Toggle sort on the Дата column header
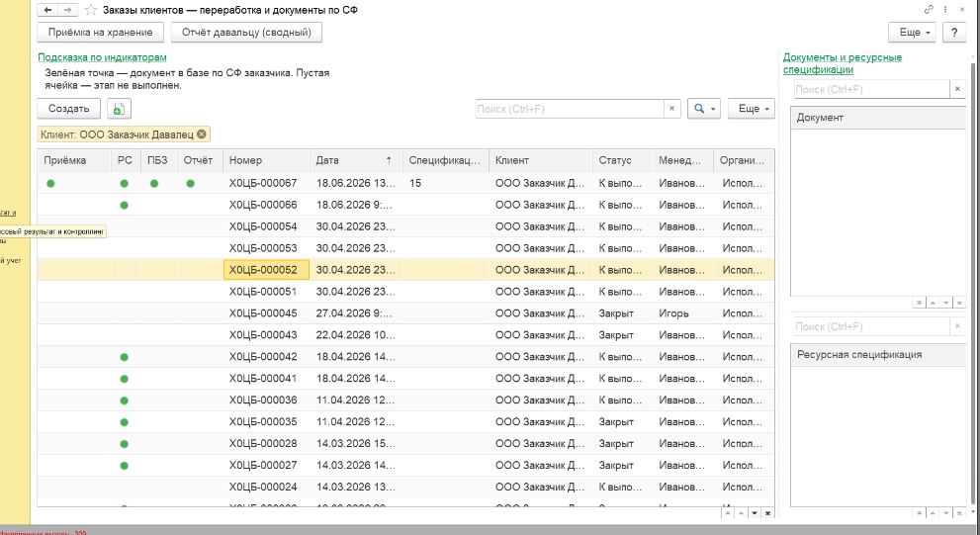 pos(356,160)
